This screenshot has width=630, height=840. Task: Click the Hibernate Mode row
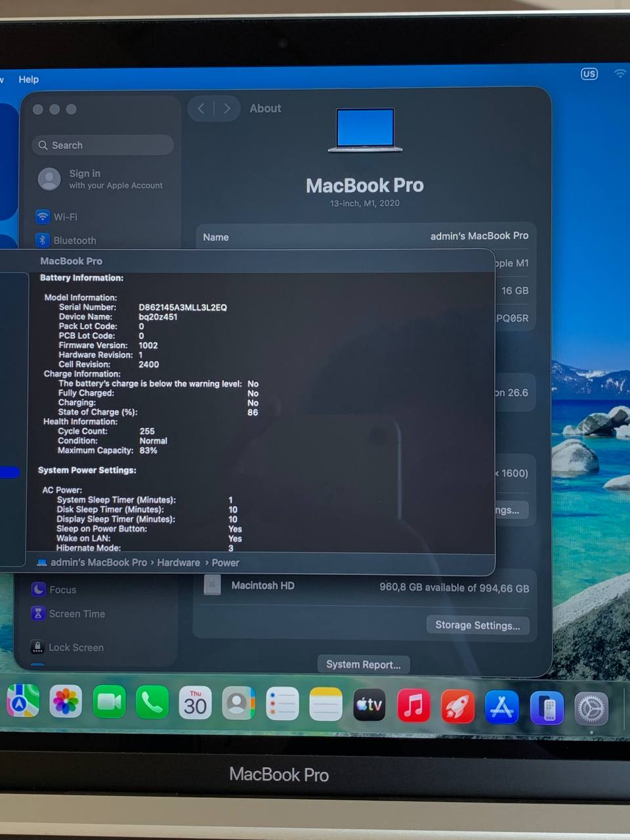click(x=145, y=548)
